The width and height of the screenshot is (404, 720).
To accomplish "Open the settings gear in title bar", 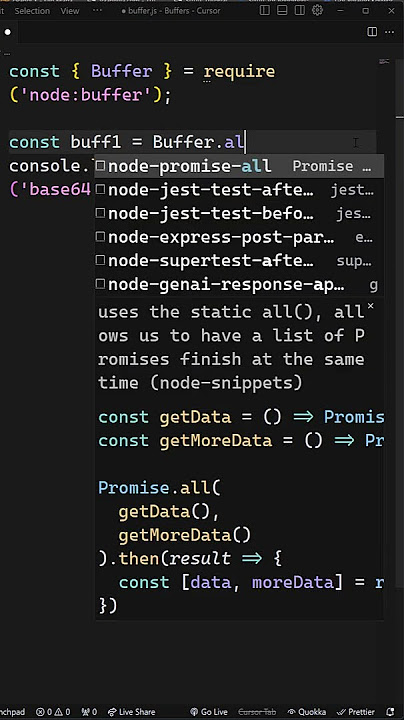I will click(x=317, y=10).
